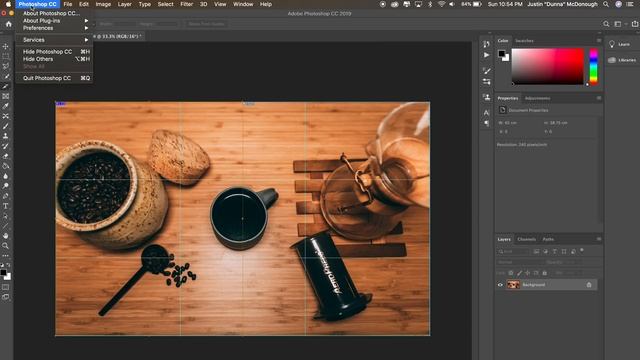
Task: Click the search icon in options bar
Action: pyautogui.click(x=607, y=24)
